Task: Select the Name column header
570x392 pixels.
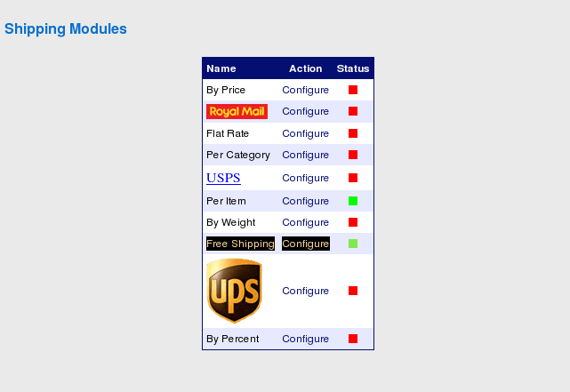Action: pos(221,68)
